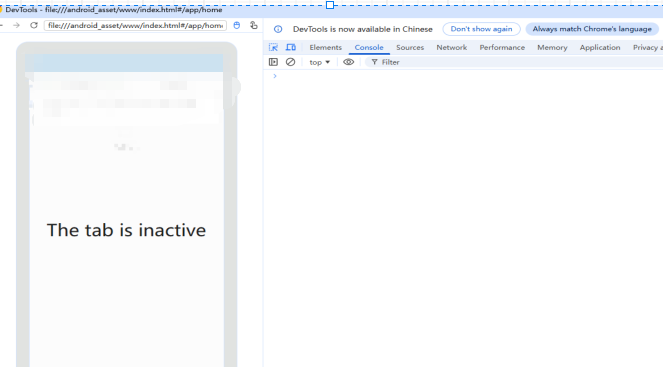Click the console Filter field
Screen dimensions: 663x367
514,62
